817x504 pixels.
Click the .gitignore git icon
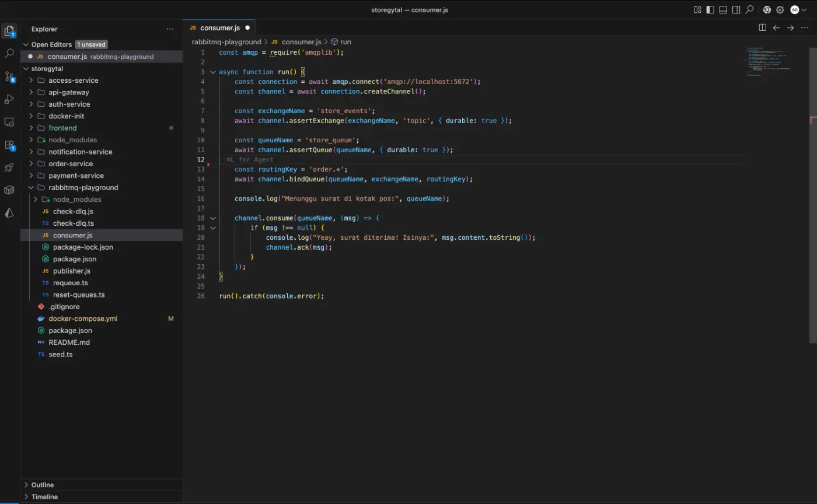point(41,307)
